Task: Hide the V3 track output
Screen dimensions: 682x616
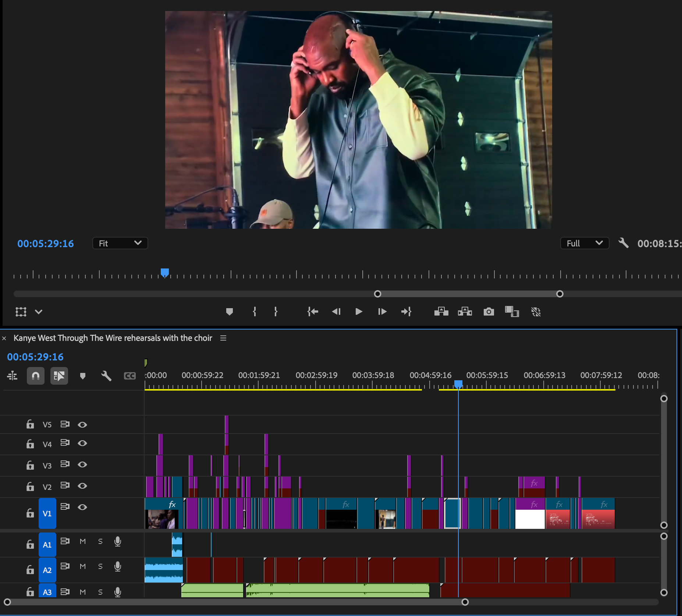Action: pos(82,464)
